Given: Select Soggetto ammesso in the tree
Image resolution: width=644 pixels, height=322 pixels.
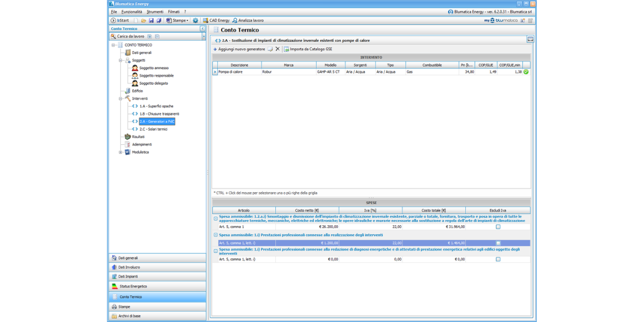Looking at the screenshot, I should (x=153, y=68).
